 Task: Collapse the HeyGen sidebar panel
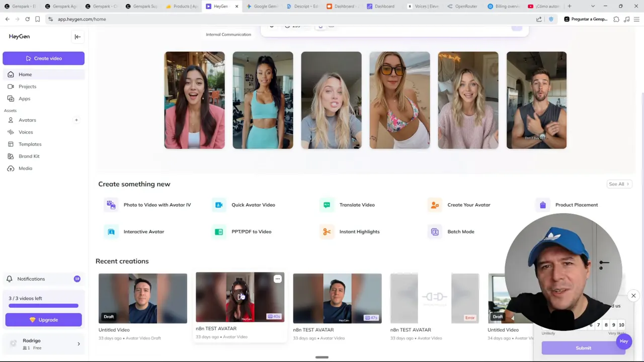click(77, 37)
